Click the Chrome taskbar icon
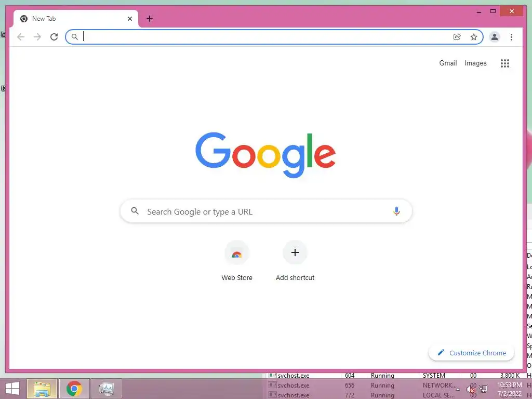The width and height of the screenshot is (532, 399). (74, 389)
